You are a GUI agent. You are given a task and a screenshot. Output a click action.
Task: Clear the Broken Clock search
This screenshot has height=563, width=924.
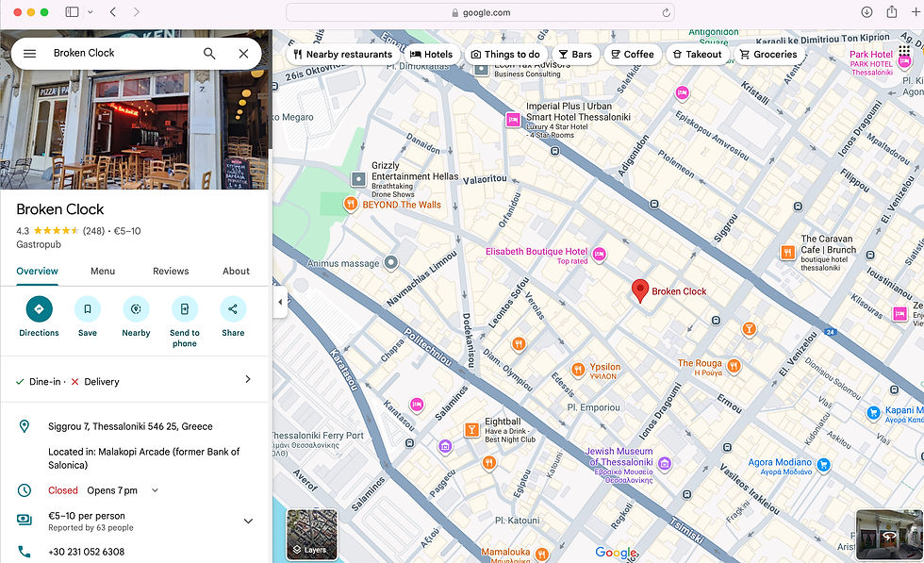[x=243, y=54]
